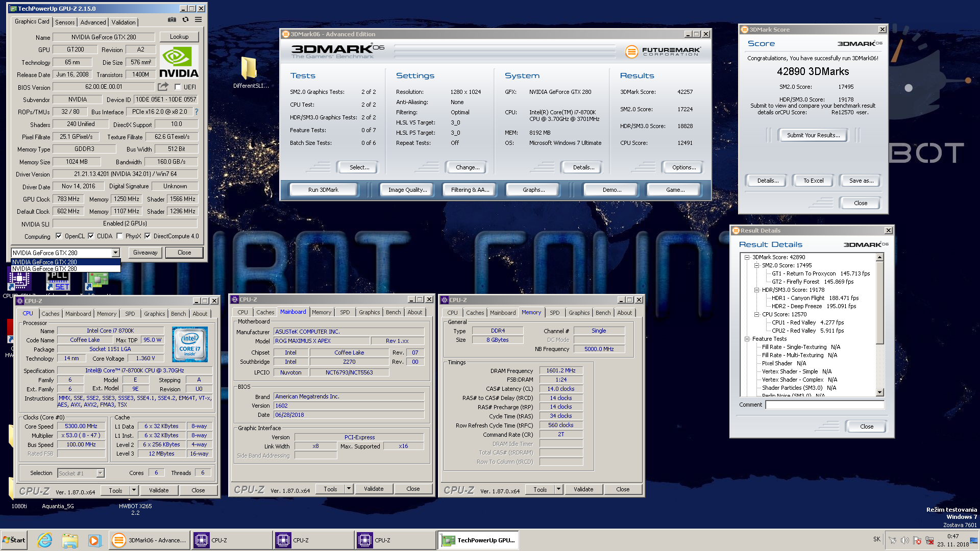
Task: Click the Giveaway button in GPU-Z
Action: click(x=145, y=253)
